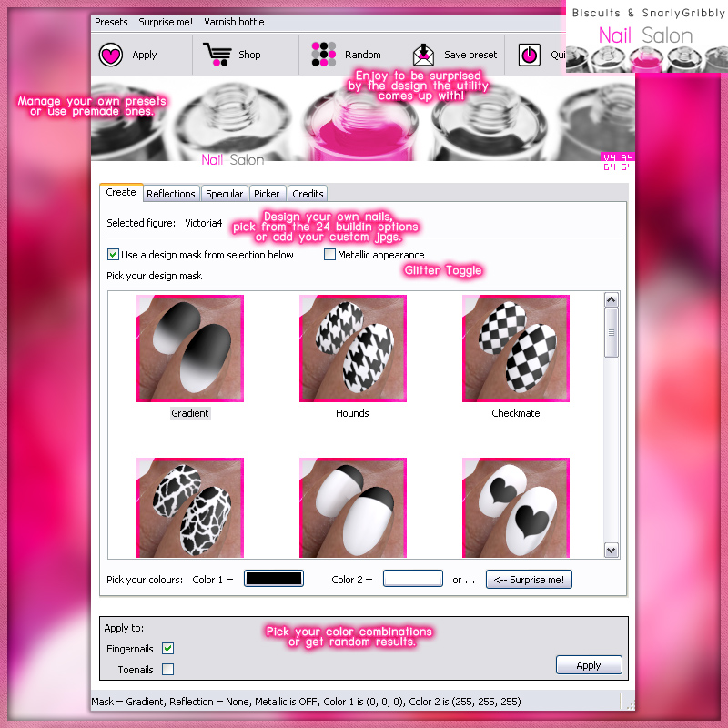Open the Shop cart icon

pyautogui.click(x=217, y=55)
